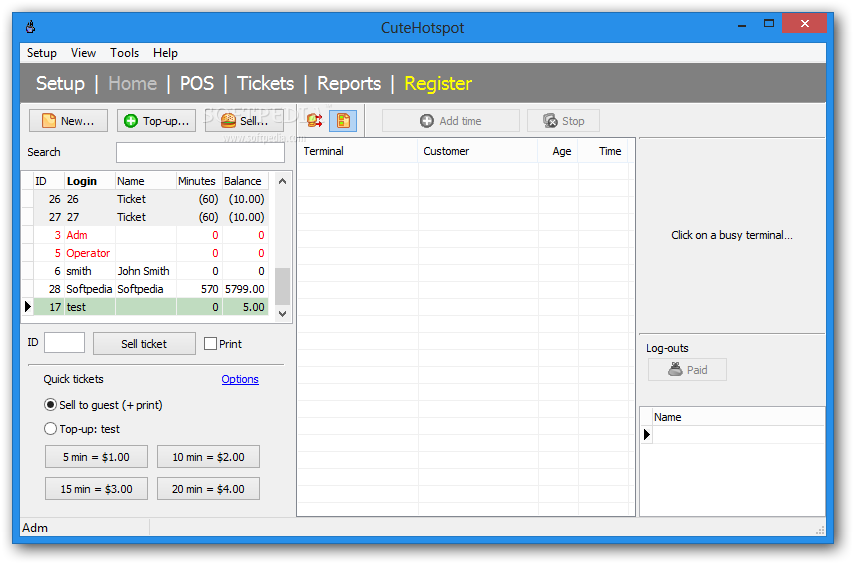
Task: Switch to the Reports section
Action: 349,83
